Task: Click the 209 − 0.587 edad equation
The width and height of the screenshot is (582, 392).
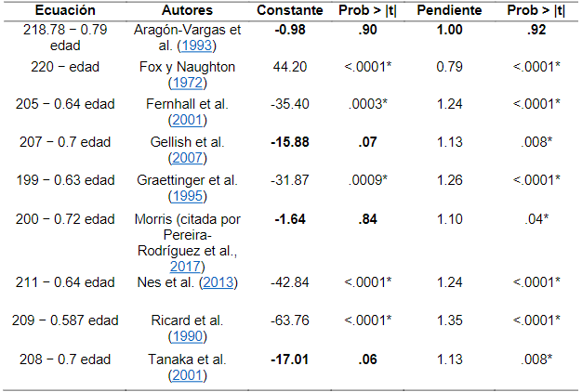Action: coord(68,322)
